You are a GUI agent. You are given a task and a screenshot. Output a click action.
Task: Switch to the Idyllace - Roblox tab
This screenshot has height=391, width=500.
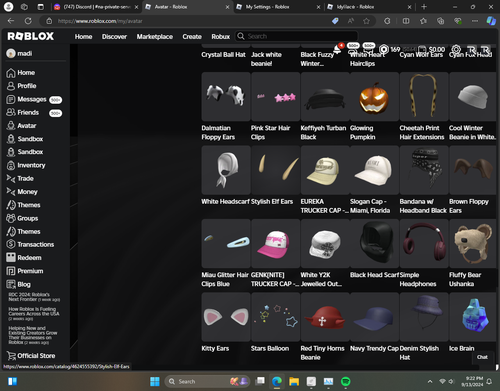point(369,7)
